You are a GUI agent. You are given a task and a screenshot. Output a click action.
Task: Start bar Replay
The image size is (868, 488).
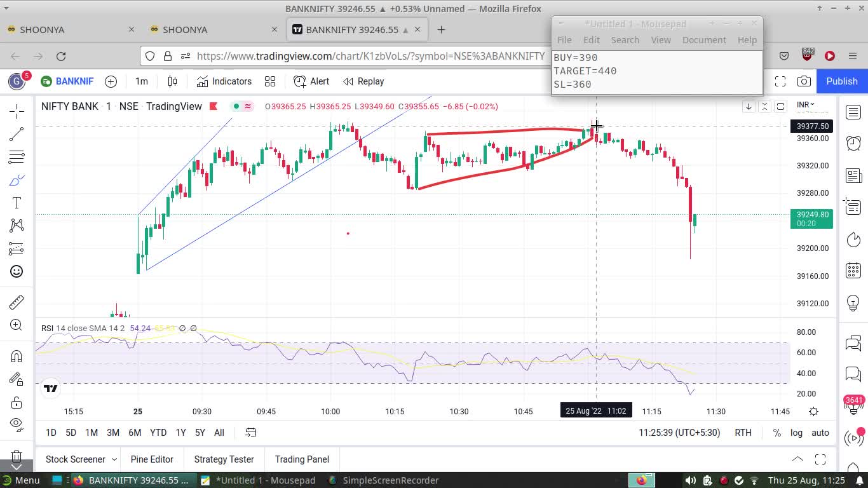(x=363, y=81)
